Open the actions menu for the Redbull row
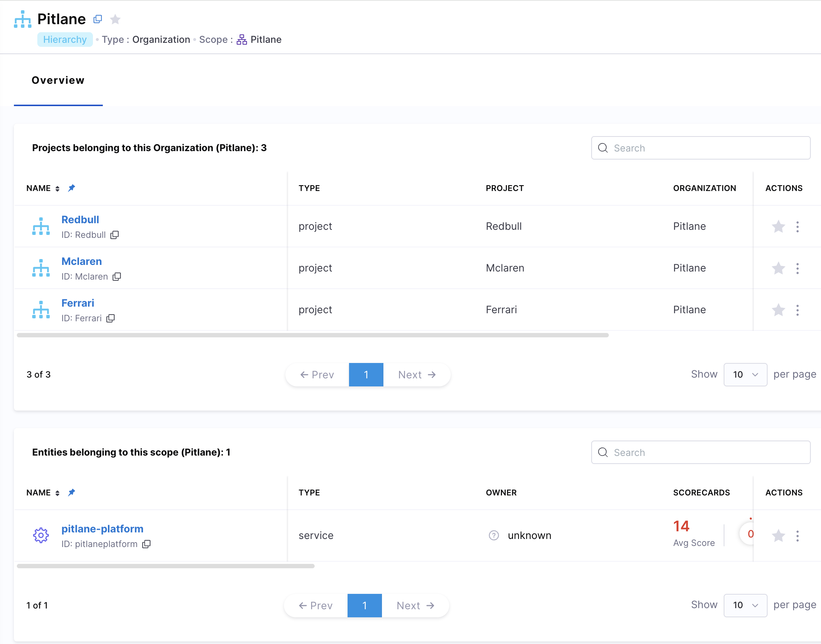Screen dimensions: 821x644 [797, 226]
